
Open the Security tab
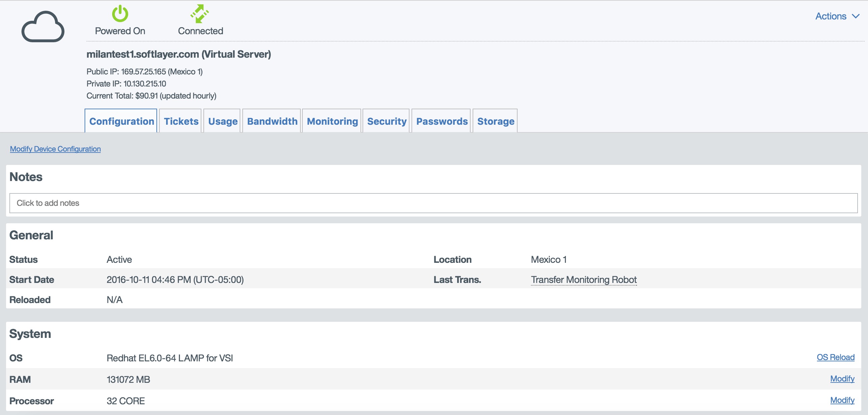click(x=386, y=121)
